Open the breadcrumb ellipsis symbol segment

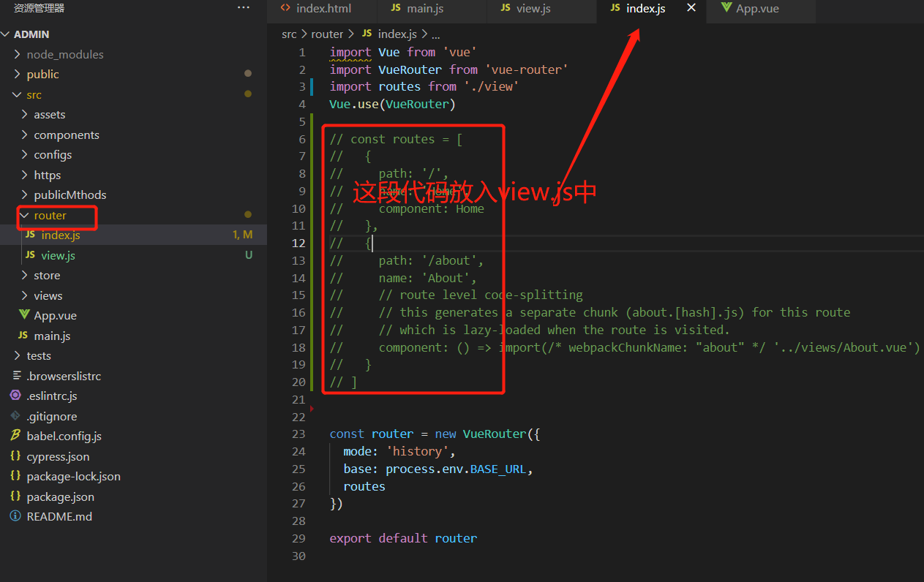(x=436, y=34)
